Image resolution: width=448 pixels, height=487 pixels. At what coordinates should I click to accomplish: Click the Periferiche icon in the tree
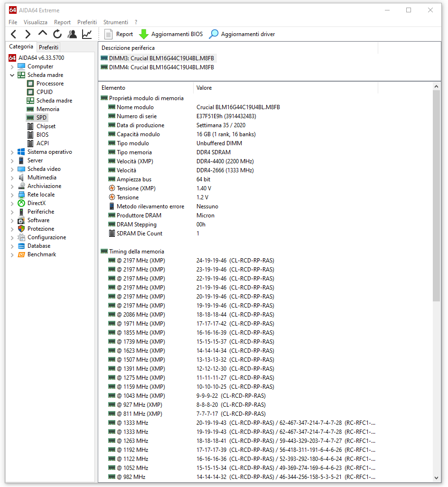point(21,212)
